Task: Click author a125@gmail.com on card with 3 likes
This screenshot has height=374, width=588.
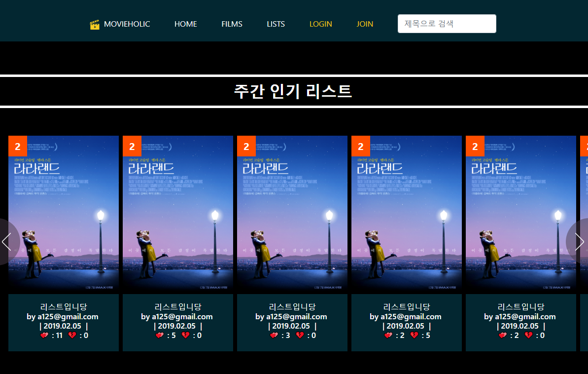Action: 297,317
